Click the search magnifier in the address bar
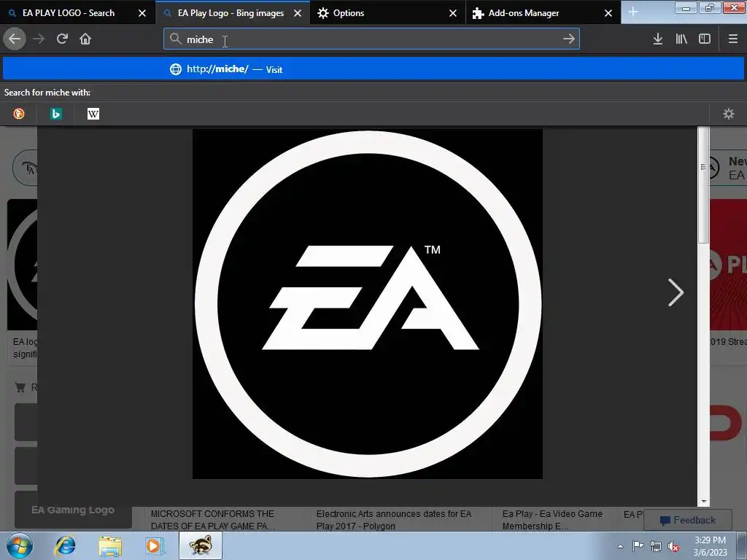The image size is (747, 560). coord(175,39)
